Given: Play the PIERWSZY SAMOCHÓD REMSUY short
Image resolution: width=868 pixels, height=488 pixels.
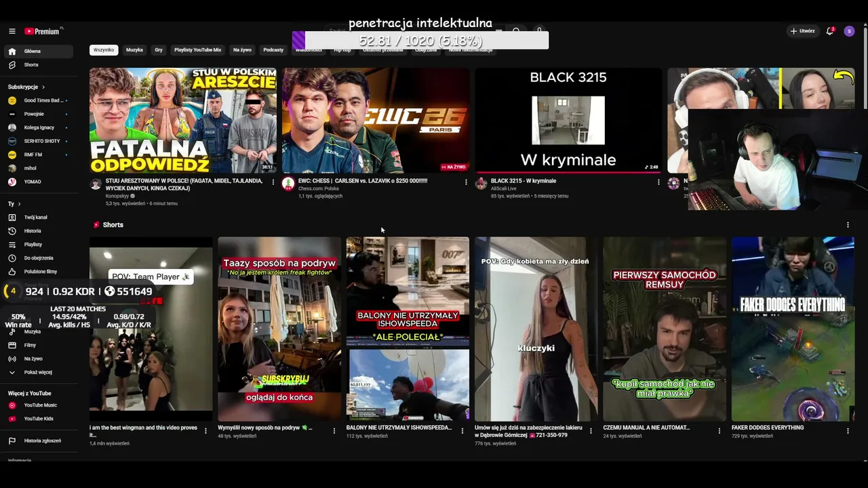Looking at the screenshot, I should click(665, 329).
